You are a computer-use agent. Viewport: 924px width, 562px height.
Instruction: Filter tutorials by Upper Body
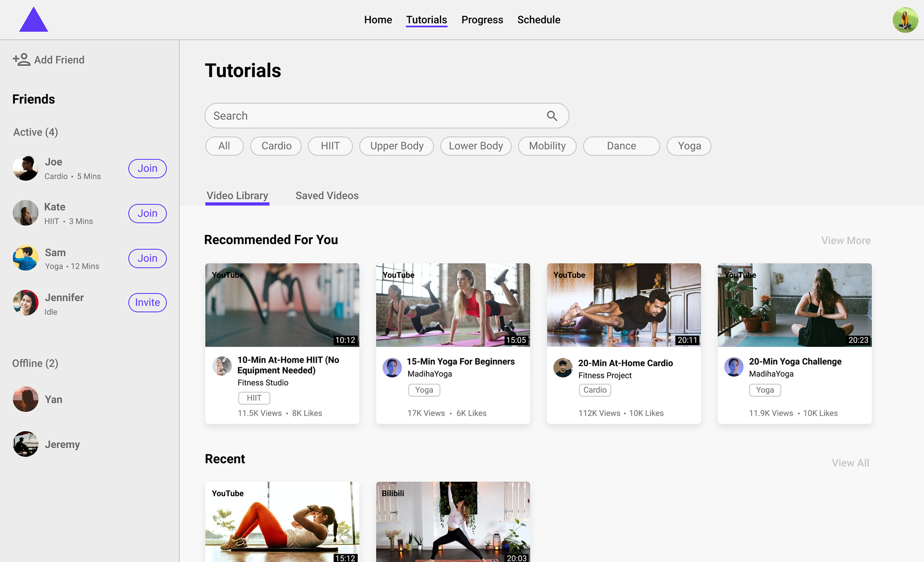pyautogui.click(x=397, y=146)
